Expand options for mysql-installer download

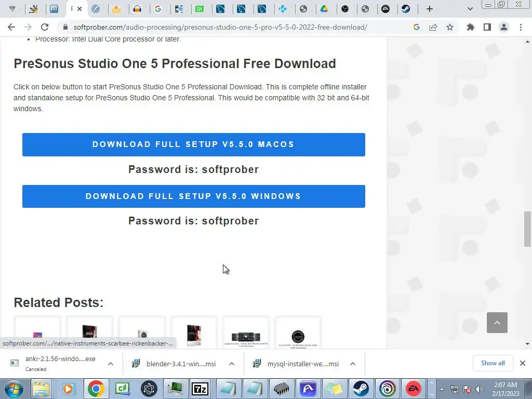click(353, 364)
